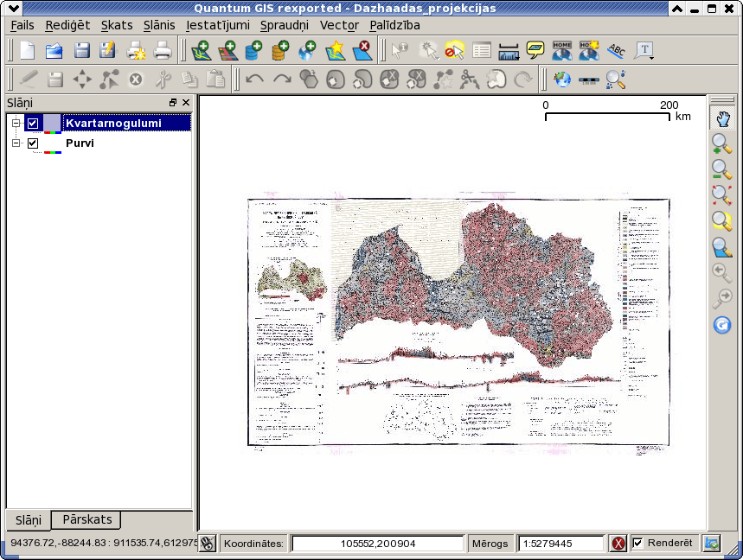
Task: Add a raster layer
Action: point(228,50)
